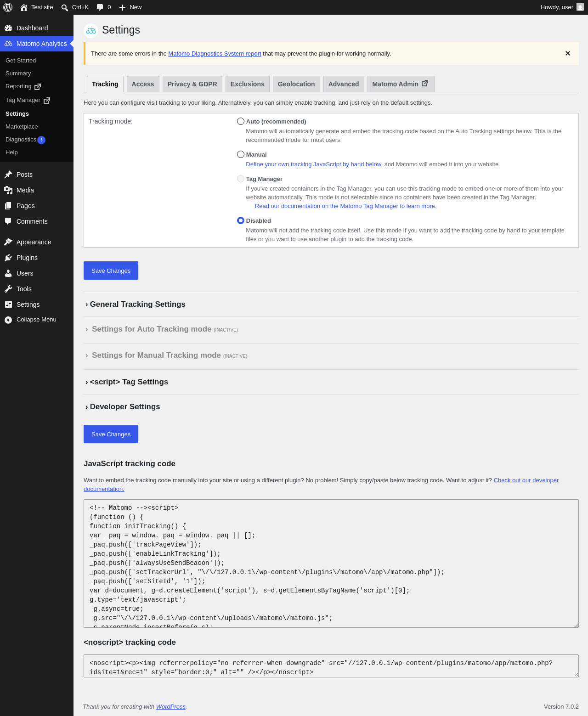Click the Appearance brush icon
Screen dimensions: 588x716
8,242
